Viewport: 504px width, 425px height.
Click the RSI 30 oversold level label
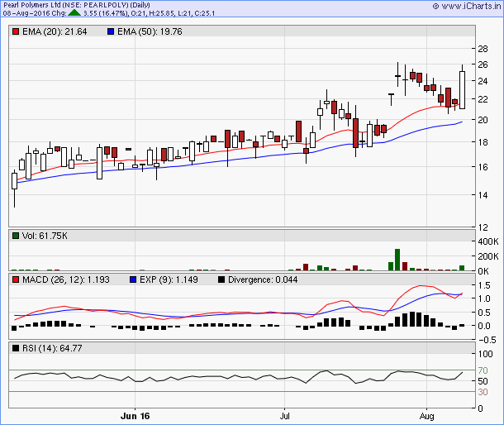click(x=483, y=392)
